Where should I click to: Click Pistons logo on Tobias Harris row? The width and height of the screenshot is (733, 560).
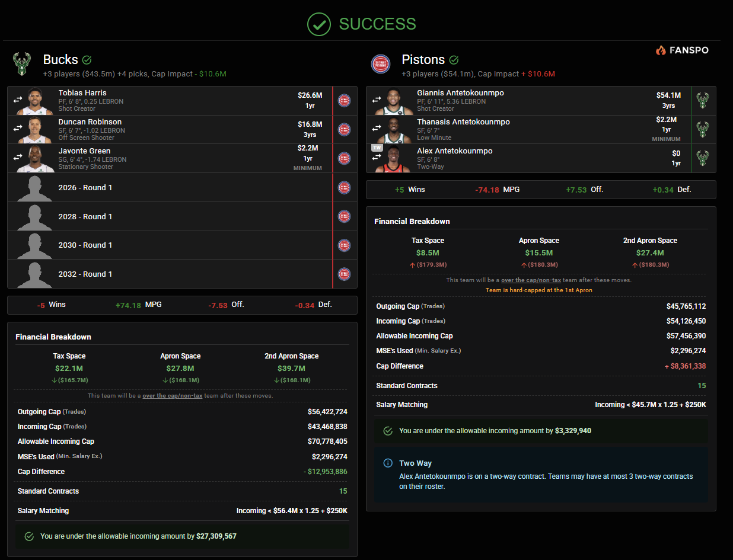[344, 101]
